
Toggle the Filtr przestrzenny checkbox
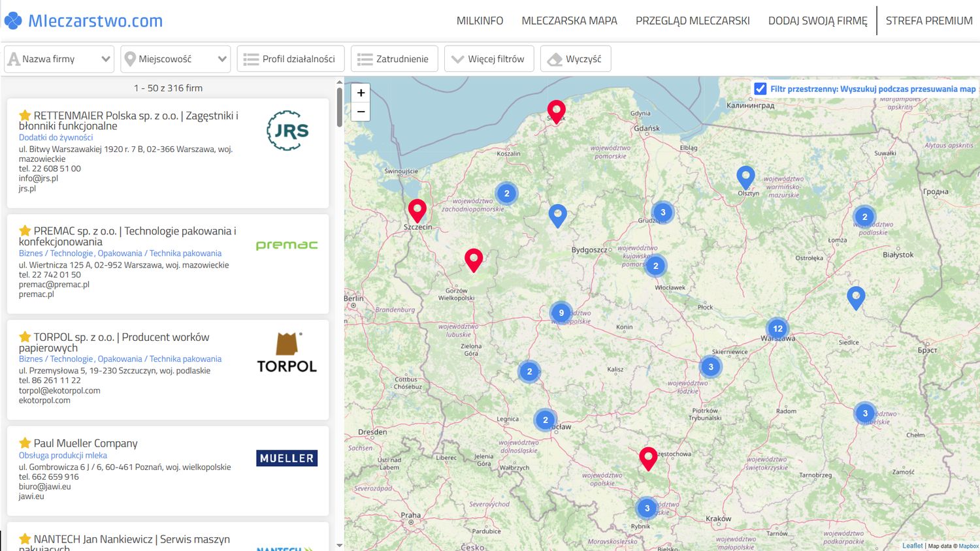coord(760,89)
